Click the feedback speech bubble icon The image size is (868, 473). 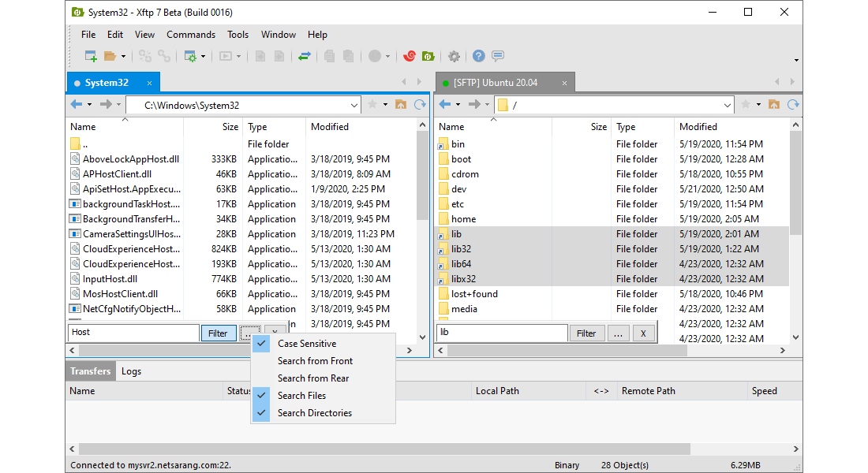pos(498,56)
